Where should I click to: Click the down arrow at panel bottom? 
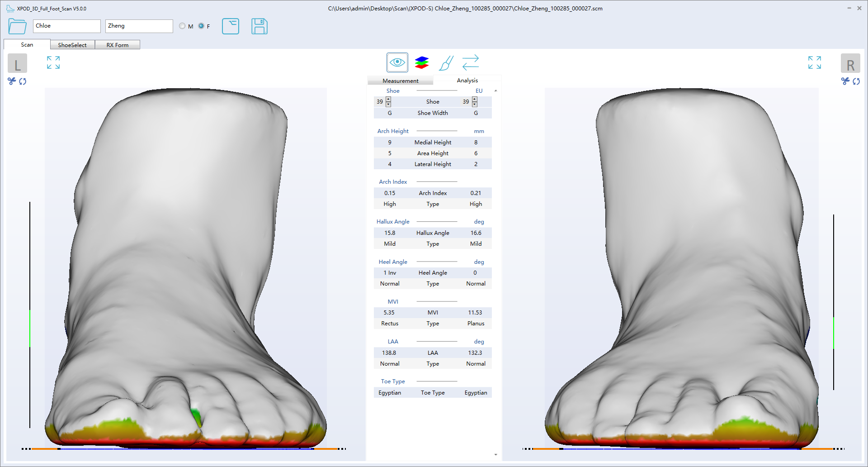495,455
